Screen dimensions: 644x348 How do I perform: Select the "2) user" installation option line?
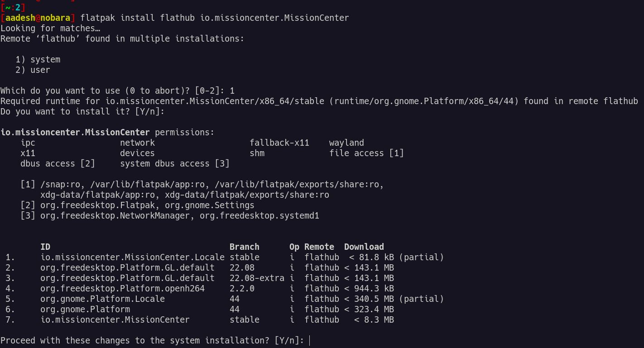coord(33,70)
